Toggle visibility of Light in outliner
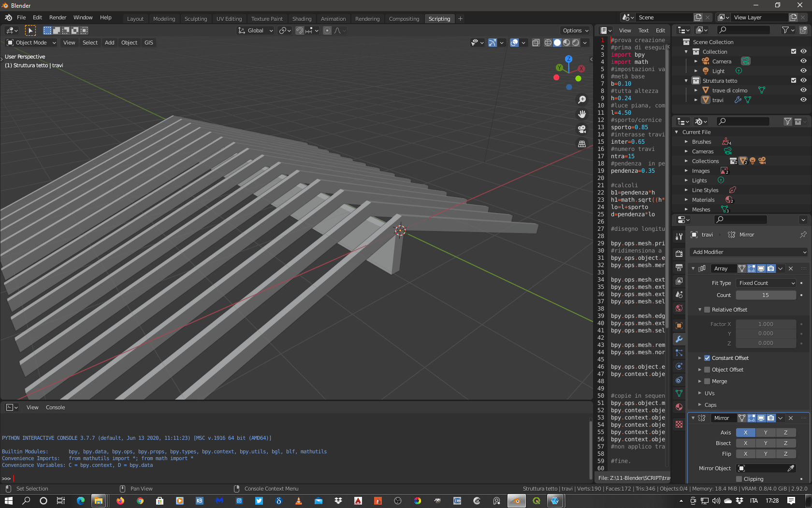This screenshot has width=812, height=508. click(803, 71)
